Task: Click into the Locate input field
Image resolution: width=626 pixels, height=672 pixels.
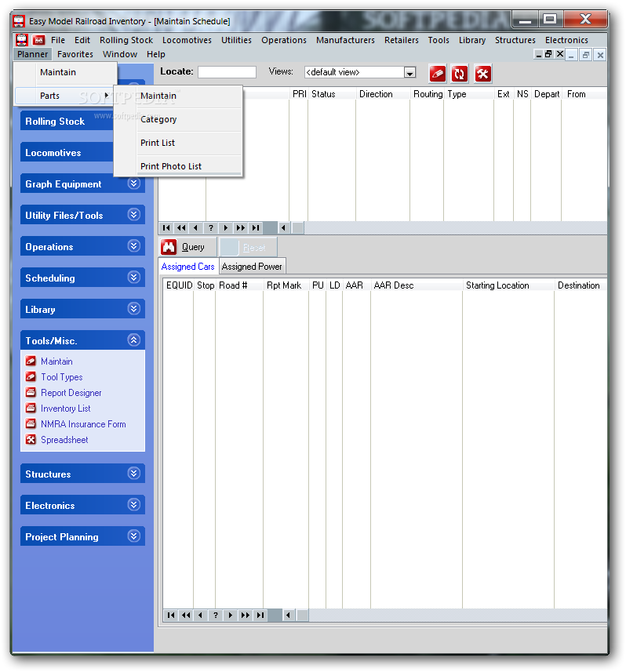Action: coord(227,72)
